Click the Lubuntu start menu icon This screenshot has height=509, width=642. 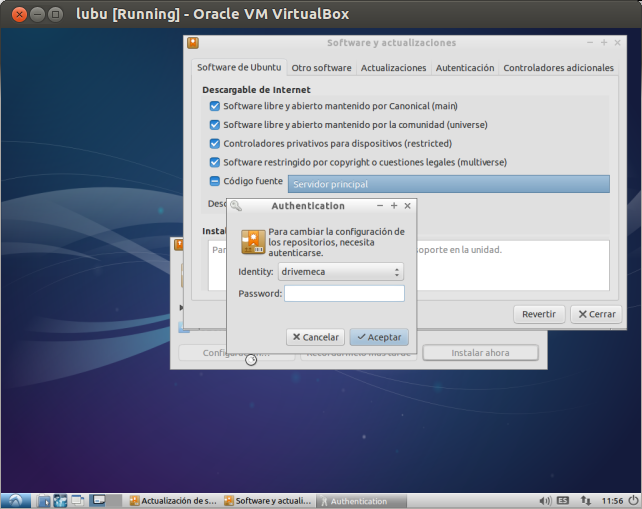(x=16, y=500)
